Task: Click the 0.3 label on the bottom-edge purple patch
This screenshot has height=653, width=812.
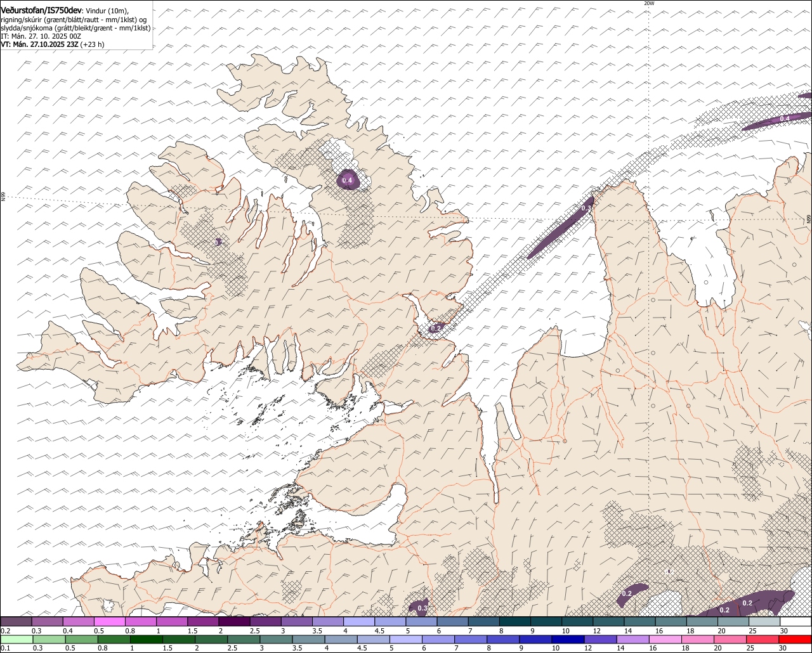Action: coord(422,608)
